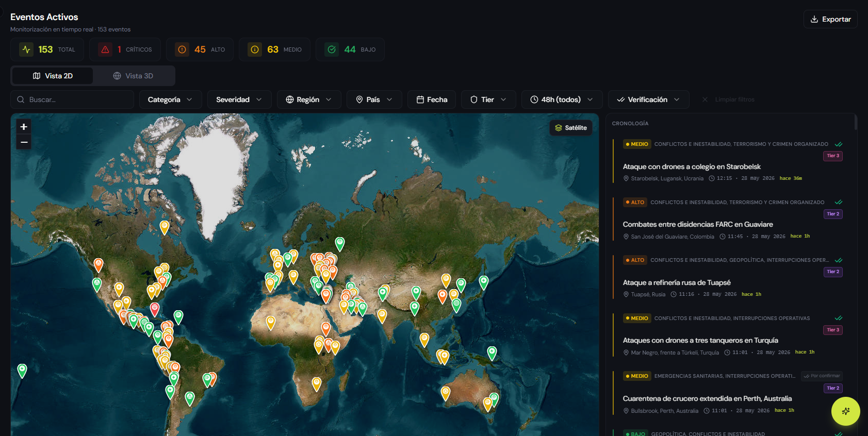Open the Verificación filter dropdown
Image resolution: width=868 pixels, height=436 pixels.
[x=649, y=99]
